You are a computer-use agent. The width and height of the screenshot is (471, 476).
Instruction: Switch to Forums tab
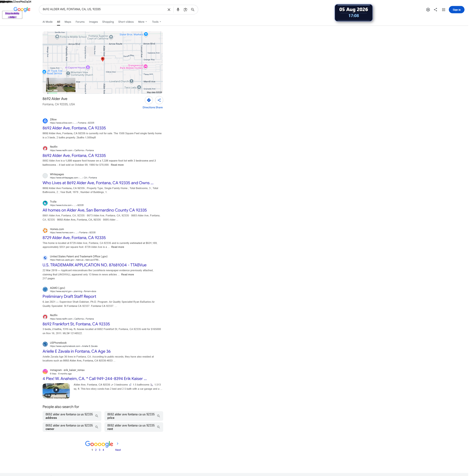click(x=80, y=22)
